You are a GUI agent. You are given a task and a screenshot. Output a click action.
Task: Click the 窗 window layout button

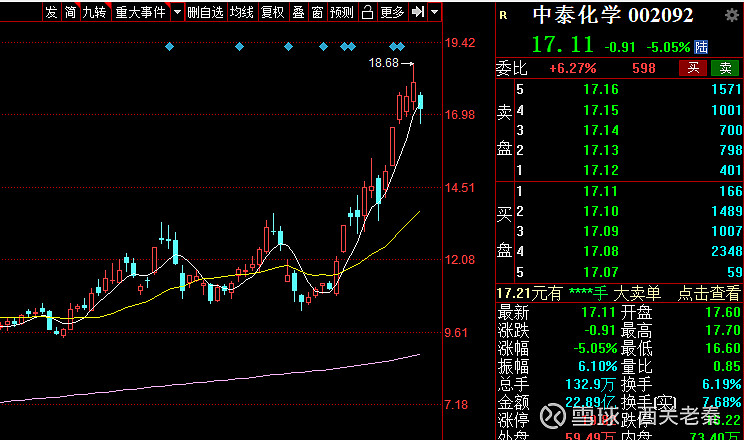click(317, 12)
